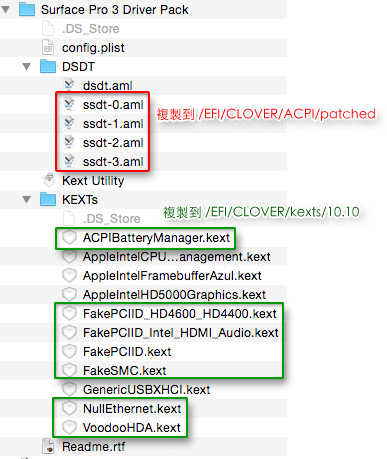
Task: Select the ssdt-1.aml file name
Action: pyautogui.click(x=113, y=124)
